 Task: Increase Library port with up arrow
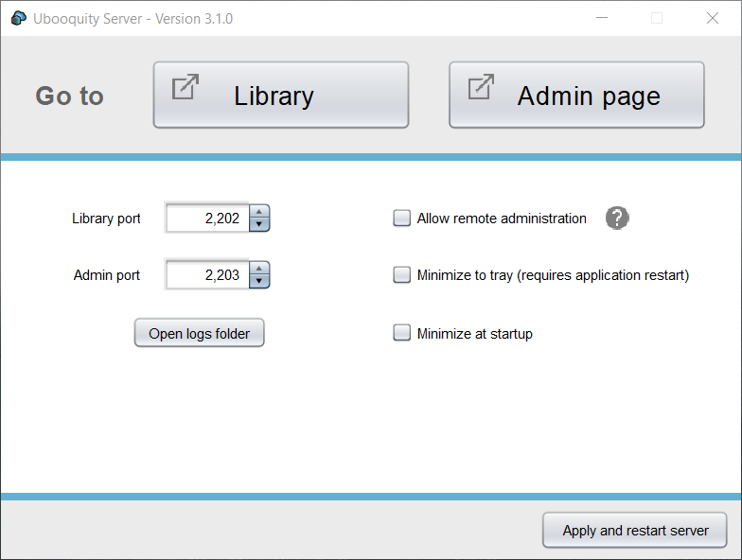pyautogui.click(x=259, y=212)
